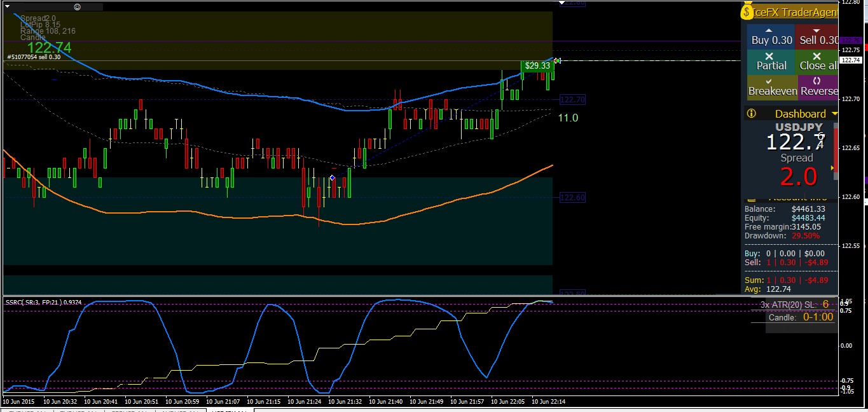This screenshot has height=412, width=868.
Task: Click the 122.60 level price label
Action: (x=572, y=198)
